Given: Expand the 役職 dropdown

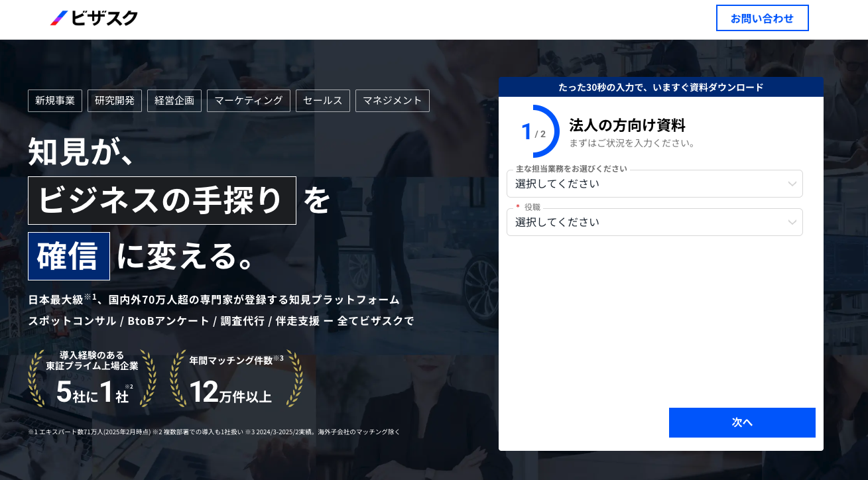Looking at the screenshot, I should click(x=654, y=222).
